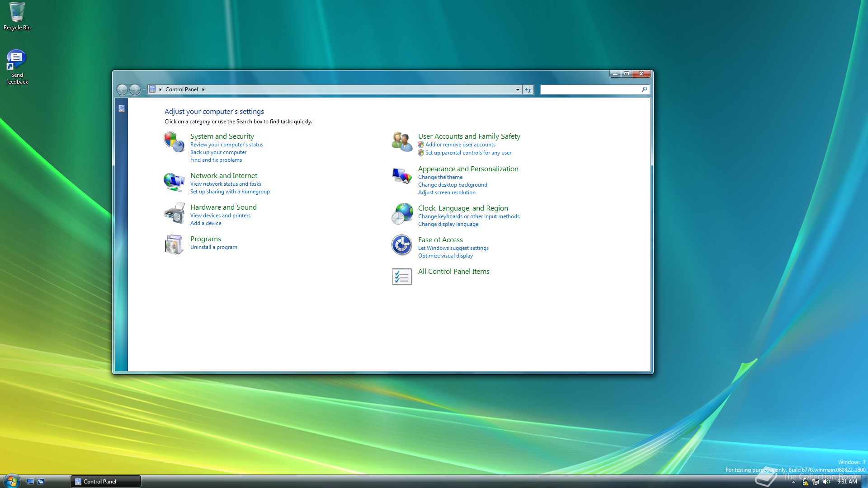Image resolution: width=868 pixels, height=488 pixels.
Task: Click the Clock, Language, and Region globe icon
Action: point(402,214)
